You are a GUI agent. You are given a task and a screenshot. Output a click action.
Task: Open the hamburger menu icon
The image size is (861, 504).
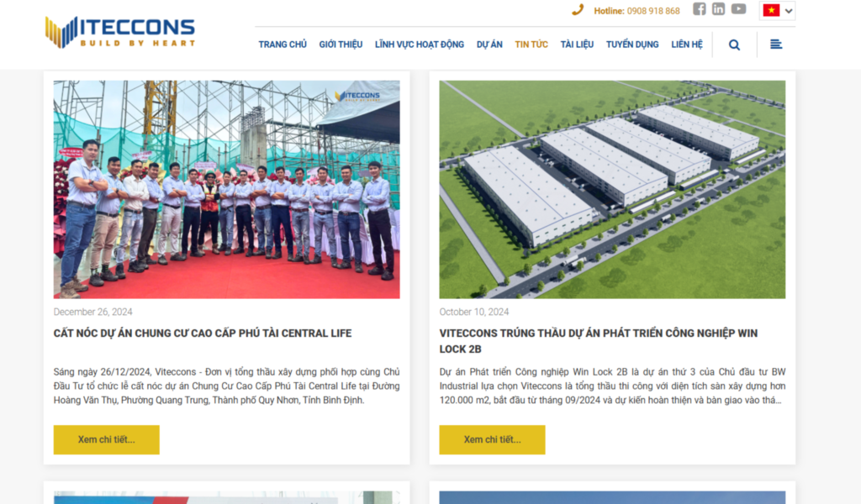pos(776,45)
